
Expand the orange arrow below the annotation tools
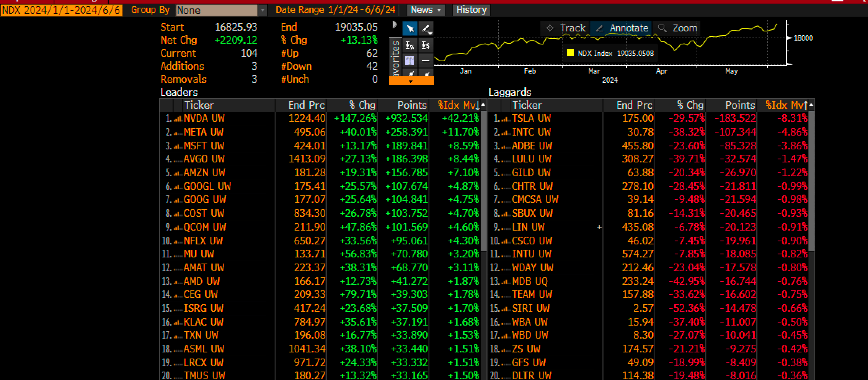pos(411,81)
